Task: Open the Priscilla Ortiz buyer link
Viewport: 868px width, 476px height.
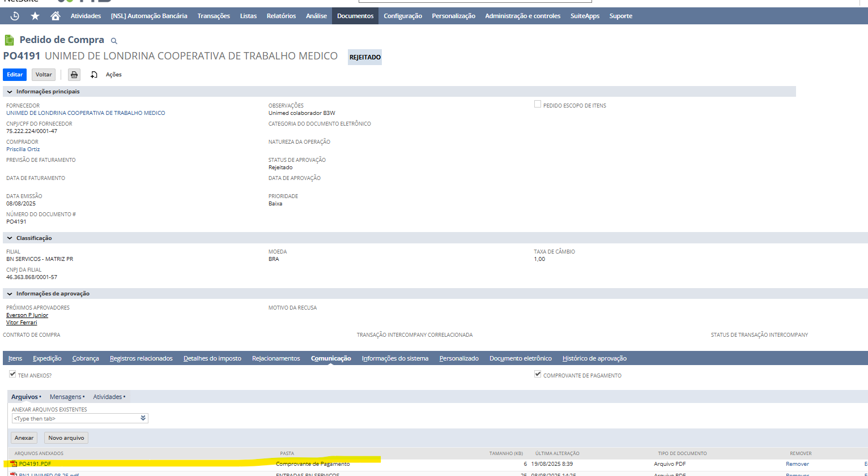Action: point(23,149)
